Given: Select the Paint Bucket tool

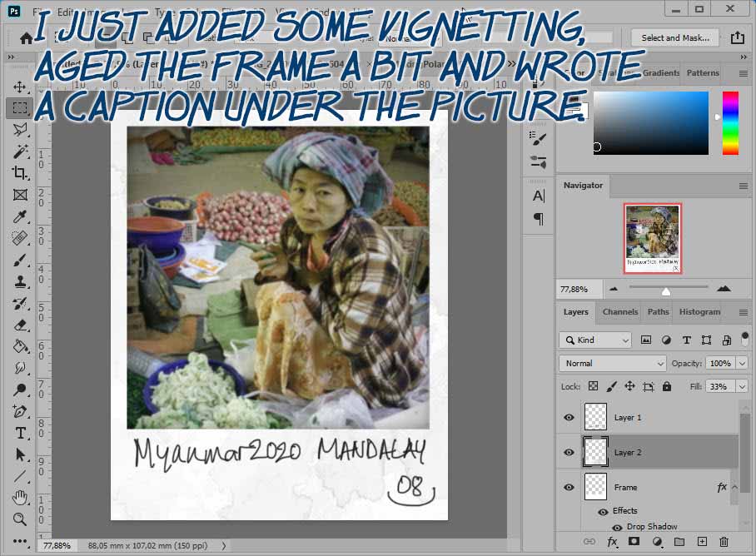Looking at the screenshot, I should tap(19, 346).
